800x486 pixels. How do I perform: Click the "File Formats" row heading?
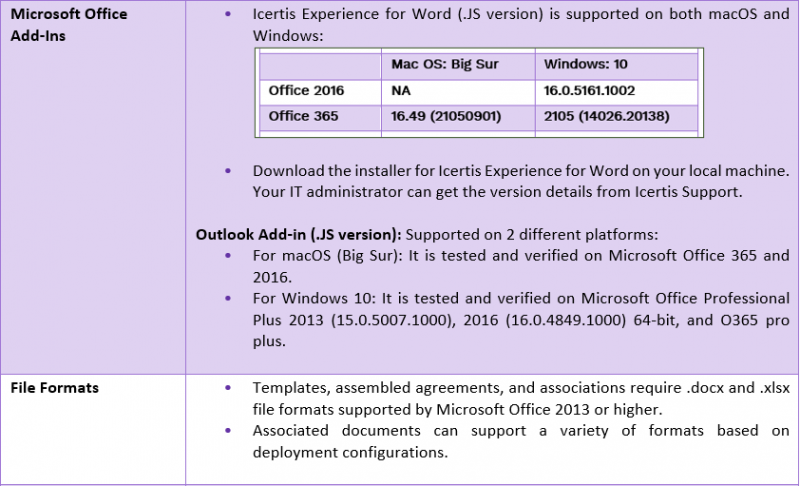[x=54, y=388]
